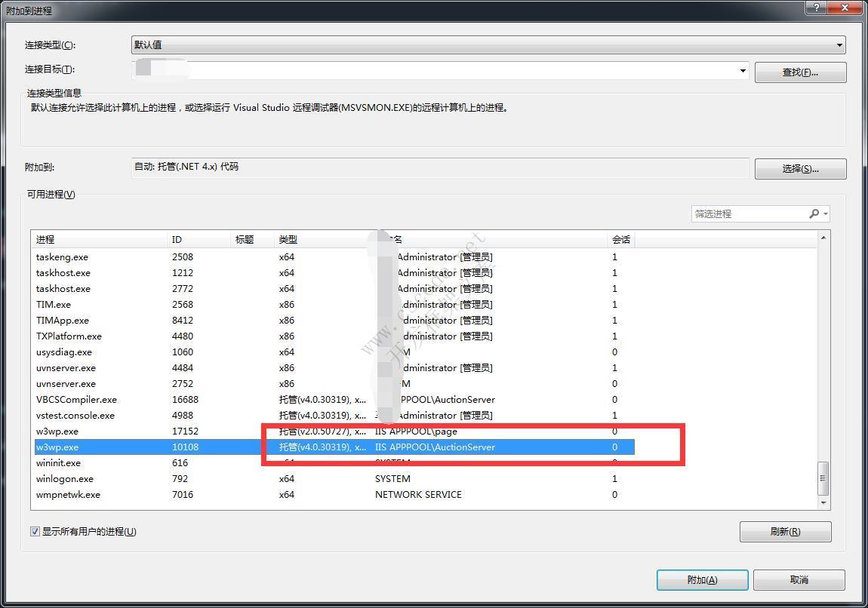868x608 pixels.
Task: Type in the 筛选进程 filter field
Action: click(x=747, y=214)
